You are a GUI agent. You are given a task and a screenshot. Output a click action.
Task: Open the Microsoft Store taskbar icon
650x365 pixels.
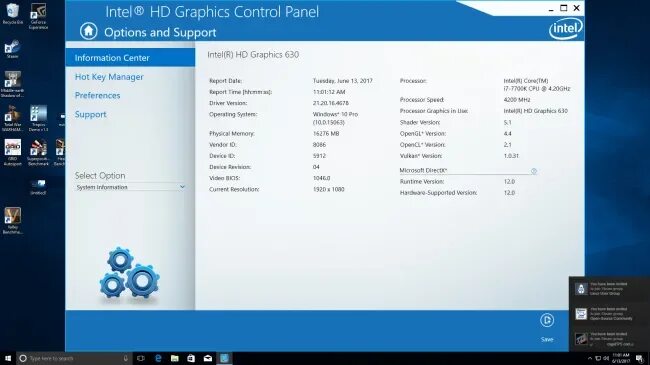191,358
